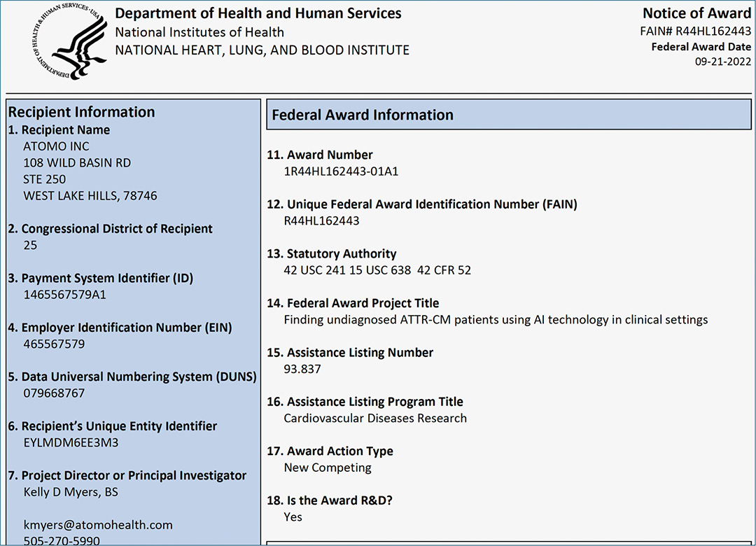Image resolution: width=756 pixels, height=546 pixels.
Task: Click the kmyers@atomohealth.com email address
Action: pos(97,525)
